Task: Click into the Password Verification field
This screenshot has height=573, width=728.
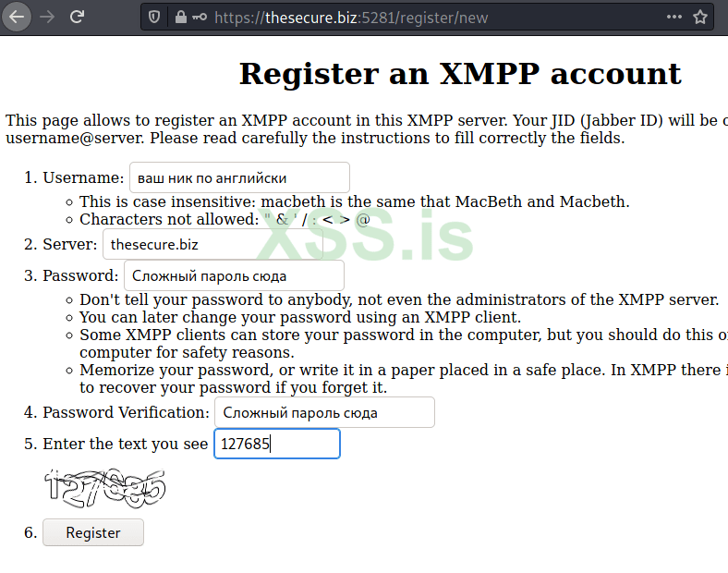Action: click(324, 412)
